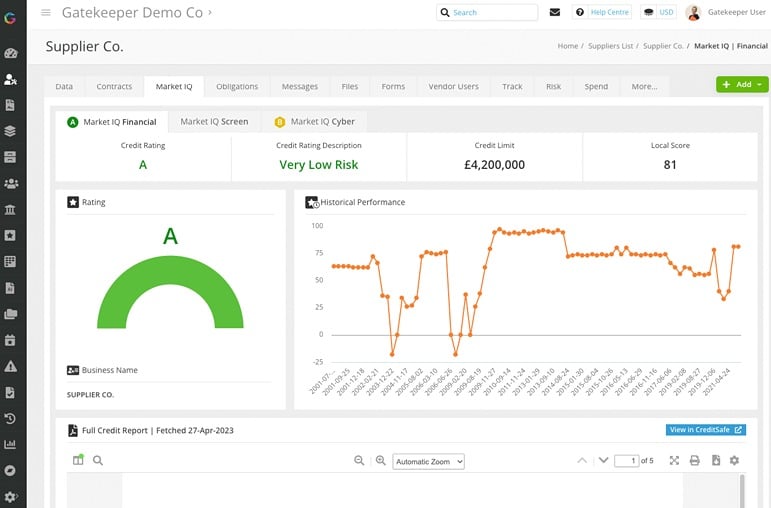Enter fullscreen presentation mode in PDF viewer
771x508 pixels.
(674, 461)
